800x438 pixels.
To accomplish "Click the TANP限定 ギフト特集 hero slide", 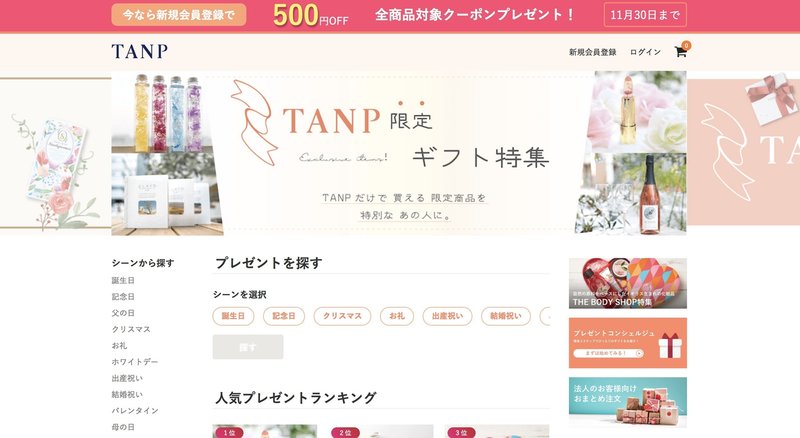I will point(399,153).
